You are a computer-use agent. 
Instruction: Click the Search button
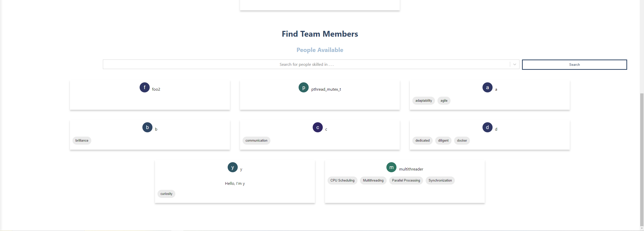pos(574,65)
